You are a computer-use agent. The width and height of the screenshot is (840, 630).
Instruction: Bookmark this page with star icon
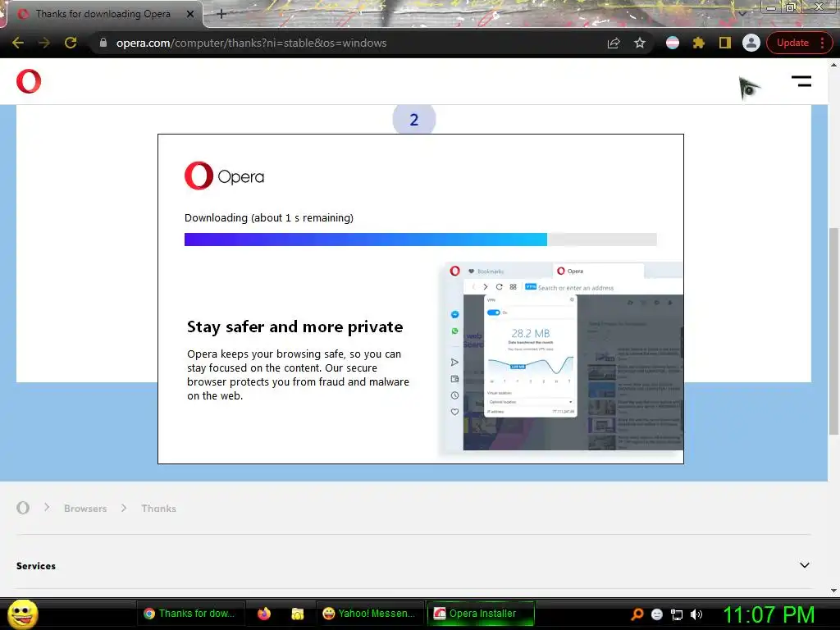pos(640,43)
